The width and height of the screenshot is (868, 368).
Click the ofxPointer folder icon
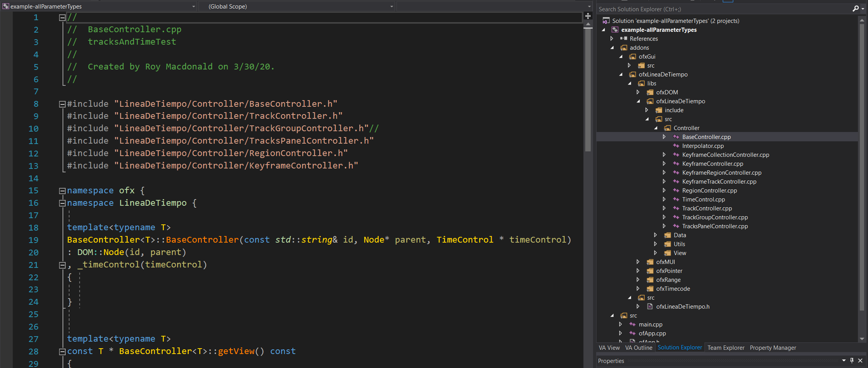(650, 271)
